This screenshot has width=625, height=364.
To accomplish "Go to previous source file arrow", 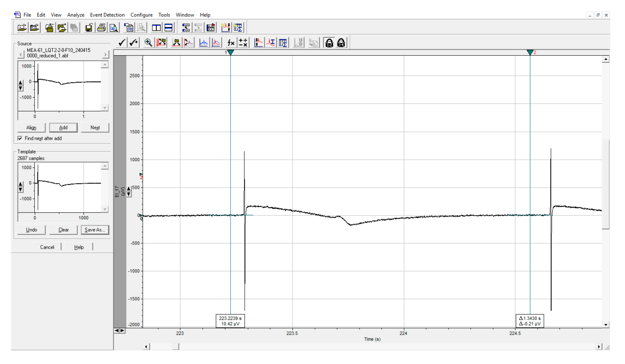I will tap(21, 54).
